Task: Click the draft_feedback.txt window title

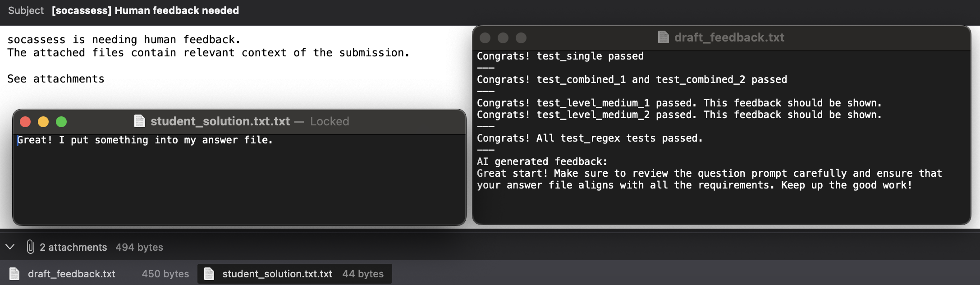Action: pyautogui.click(x=729, y=37)
